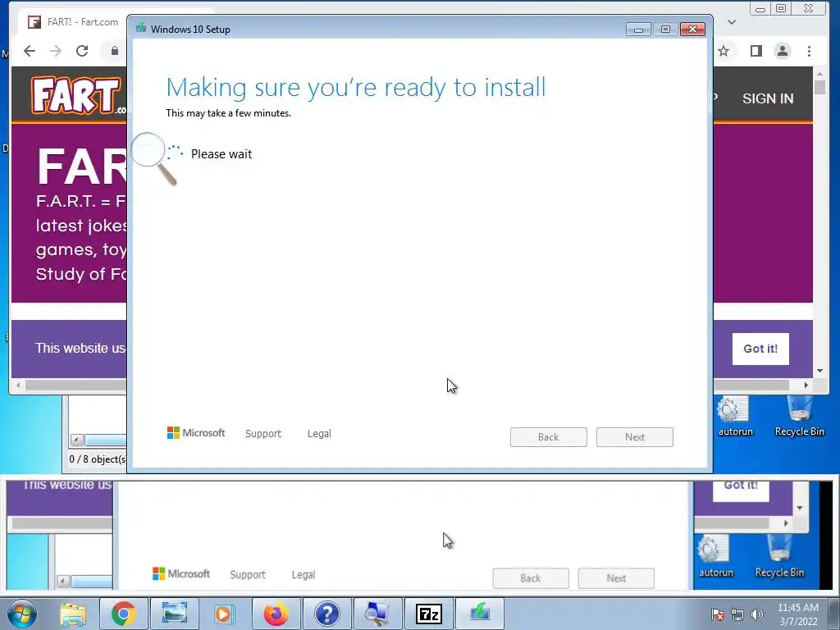This screenshot has height=630, width=840.
Task: Open Chrome three-dot menu
Action: 809,51
